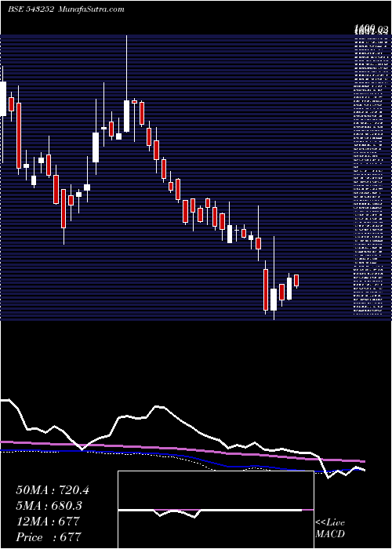The image size is (392, 549).
Task: Click inside the MACD inset chart box
Action: [216, 510]
